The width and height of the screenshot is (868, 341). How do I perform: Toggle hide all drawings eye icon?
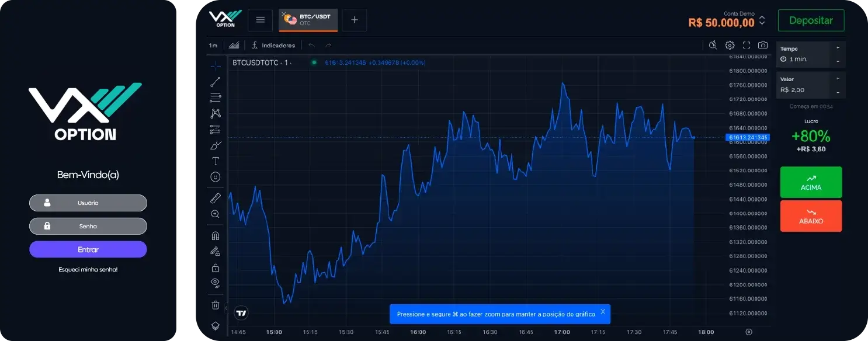(216, 283)
